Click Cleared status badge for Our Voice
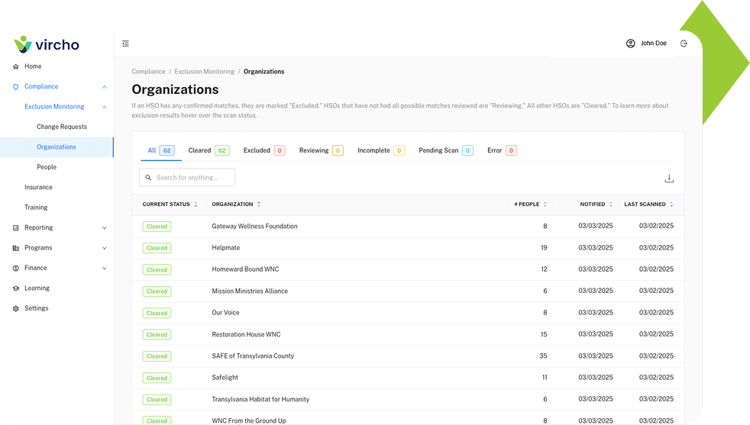The height and width of the screenshot is (425, 750). [x=157, y=313]
